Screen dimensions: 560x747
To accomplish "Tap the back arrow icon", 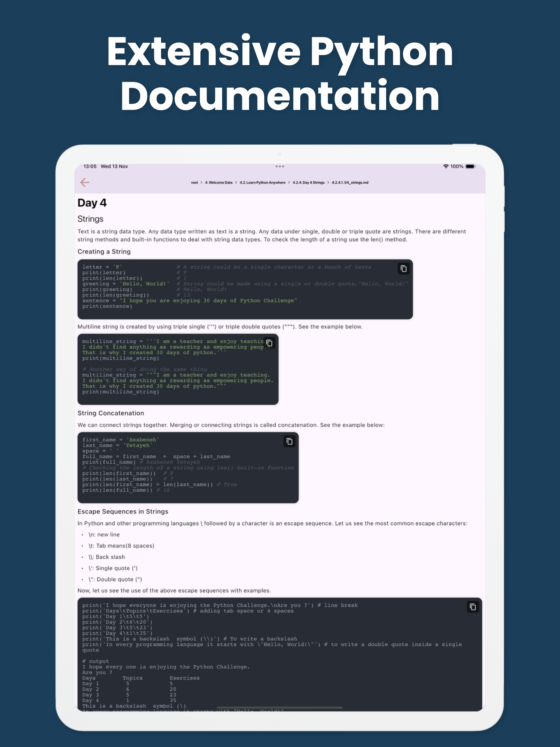I will 85,182.
